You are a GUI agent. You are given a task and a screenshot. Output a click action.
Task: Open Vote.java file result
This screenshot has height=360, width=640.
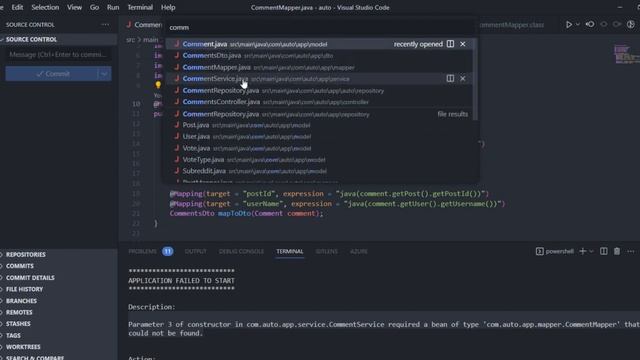(x=319, y=149)
